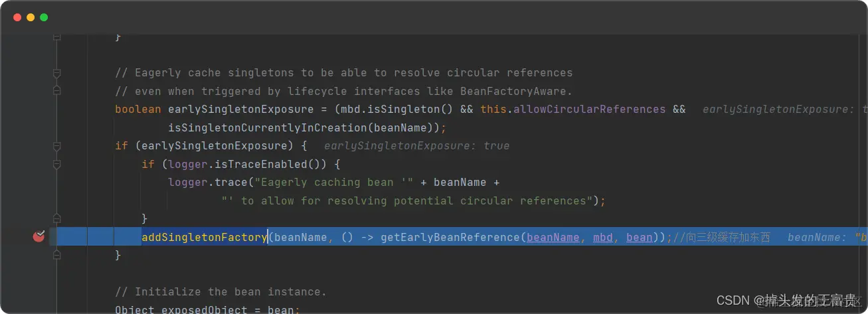
Task: Click the 'mbd.isSingleton()' call
Action: (x=397, y=109)
